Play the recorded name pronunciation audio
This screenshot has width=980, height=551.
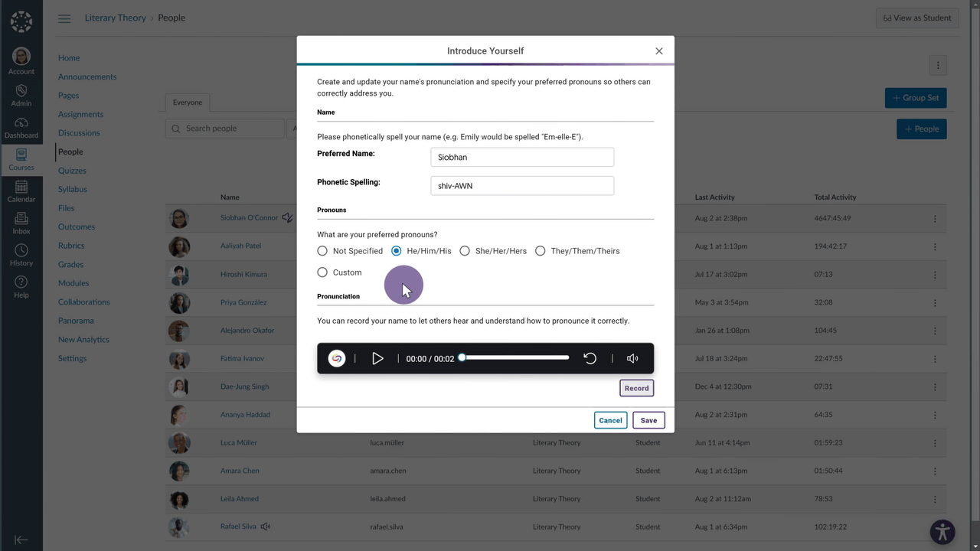click(x=377, y=358)
